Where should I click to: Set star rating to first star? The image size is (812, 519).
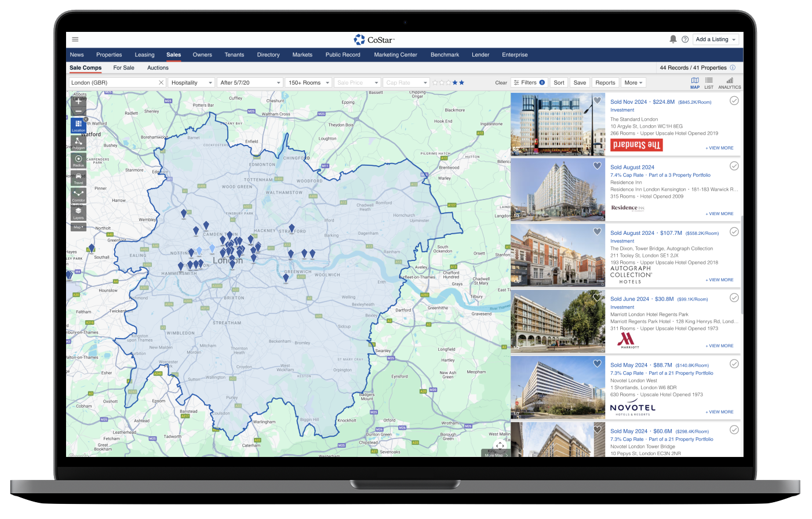coord(435,83)
